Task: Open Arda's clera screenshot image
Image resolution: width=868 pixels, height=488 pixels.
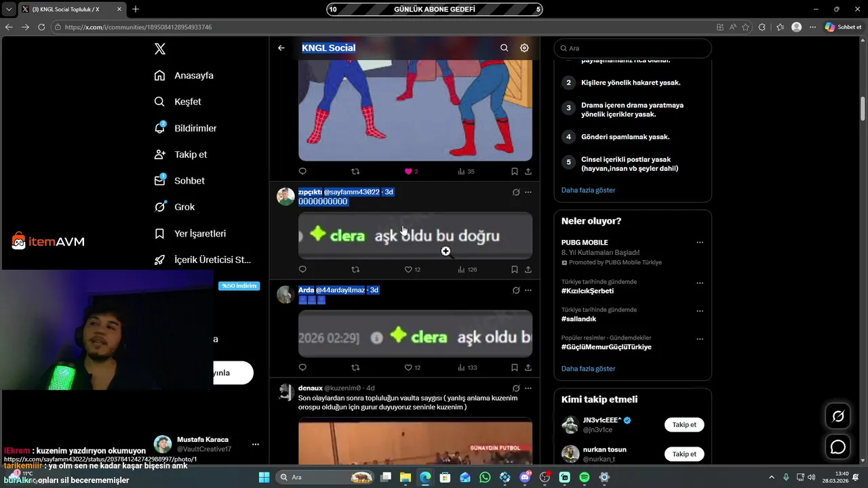Action: point(415,333)
